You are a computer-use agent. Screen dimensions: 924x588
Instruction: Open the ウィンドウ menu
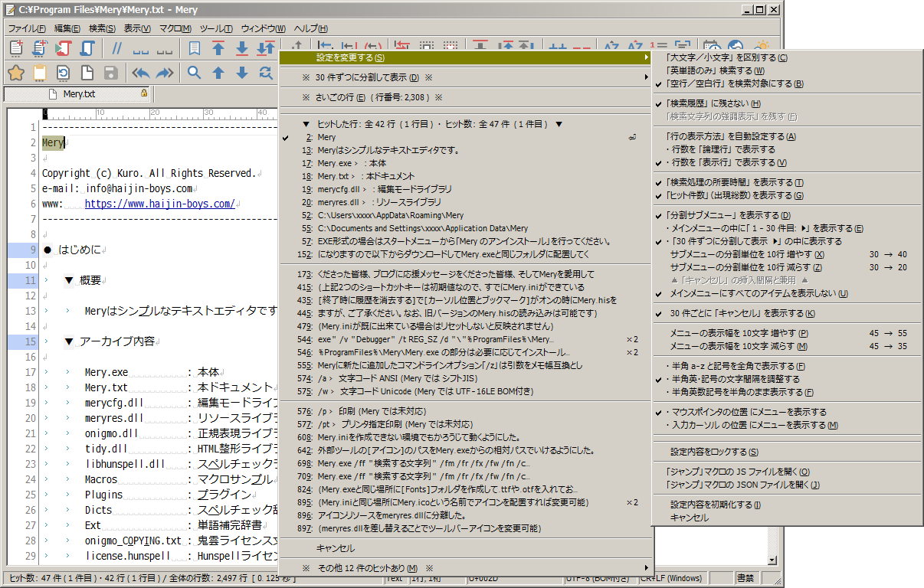click(264, 28)
